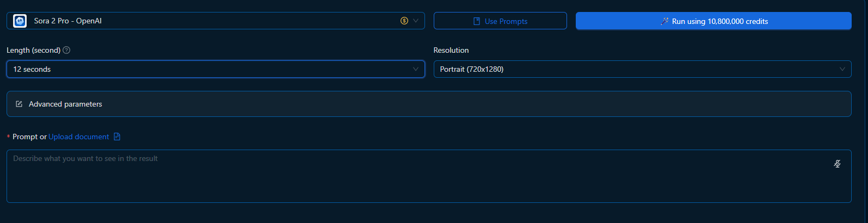868x223 pixels.
Task: Click the chevron in the Resolution dropdown
Action: tap(842, 69)
